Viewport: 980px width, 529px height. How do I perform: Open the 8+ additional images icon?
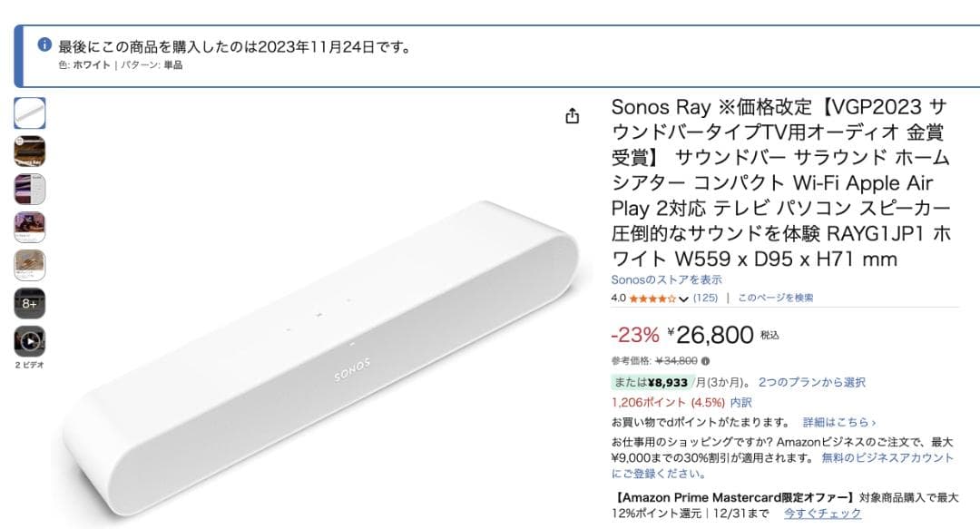coord(30,302)
